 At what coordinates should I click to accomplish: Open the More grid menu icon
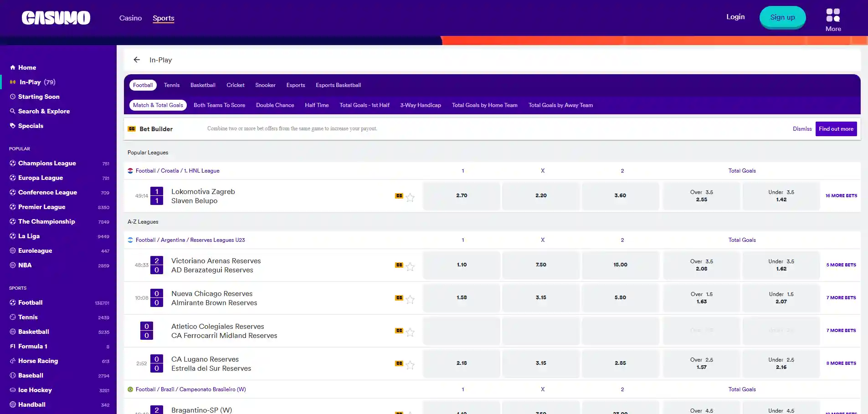click(833, 15)
